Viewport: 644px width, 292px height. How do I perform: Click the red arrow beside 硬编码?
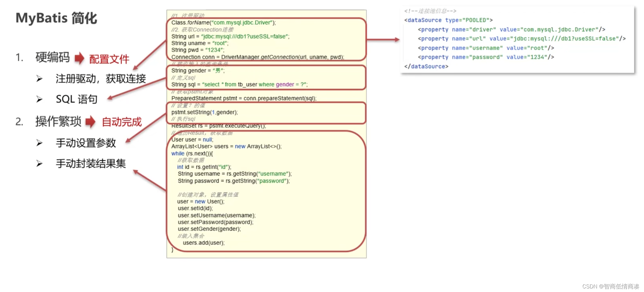click(x=80, y=58)
